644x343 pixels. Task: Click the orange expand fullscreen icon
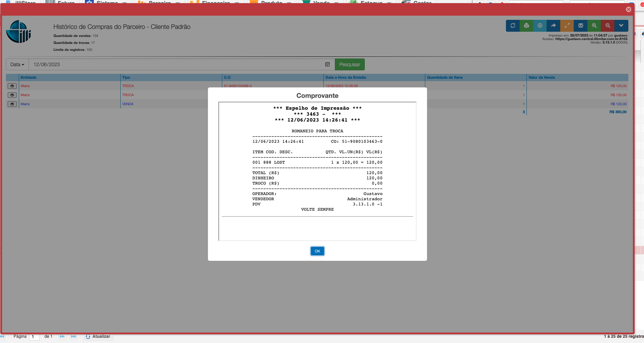[567, 25]
